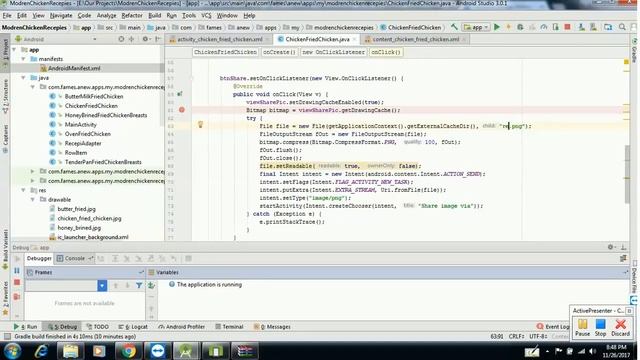Viewport: 640px width, 360px height.
Task: Resume the program in the Debug panel
Action: (x=17, y=259)
